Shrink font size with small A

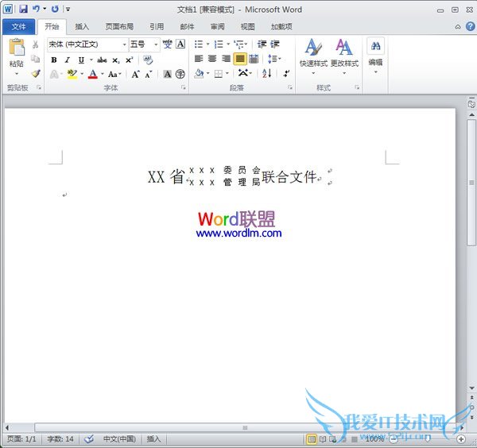pyautogui.click(x=149, y=74)
